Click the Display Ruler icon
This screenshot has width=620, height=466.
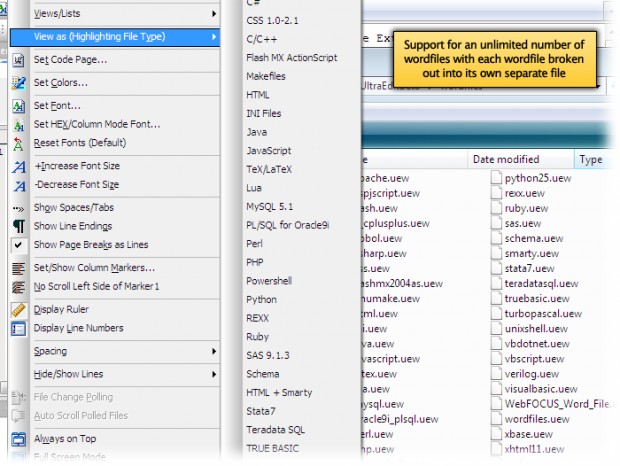pyautogui.click(x=18, y=310)
